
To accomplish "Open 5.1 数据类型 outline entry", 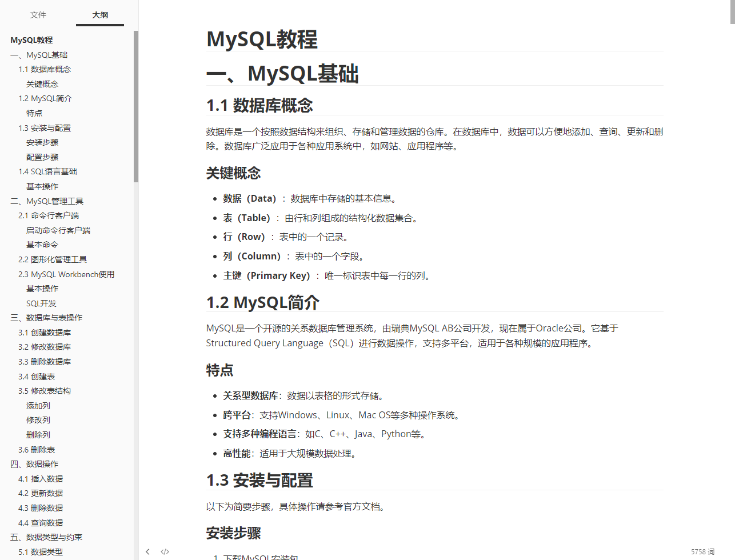I will click(x=41, y=552).
